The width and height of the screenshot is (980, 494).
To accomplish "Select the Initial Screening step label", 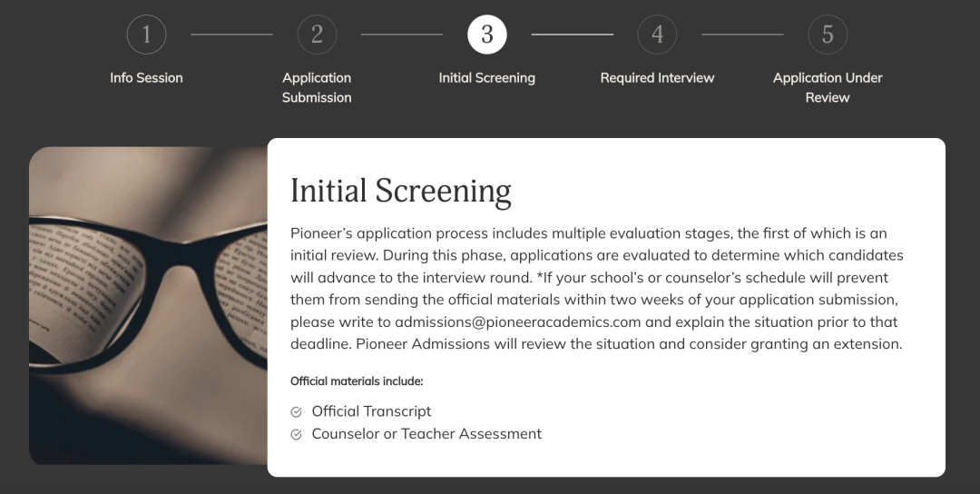I will pos(487,78).
